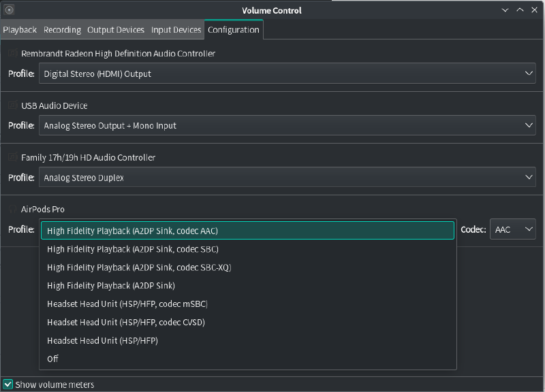Open the USB Audio Device profile dropdown
The width and height of the screenshot is (545, 392).
287,125
